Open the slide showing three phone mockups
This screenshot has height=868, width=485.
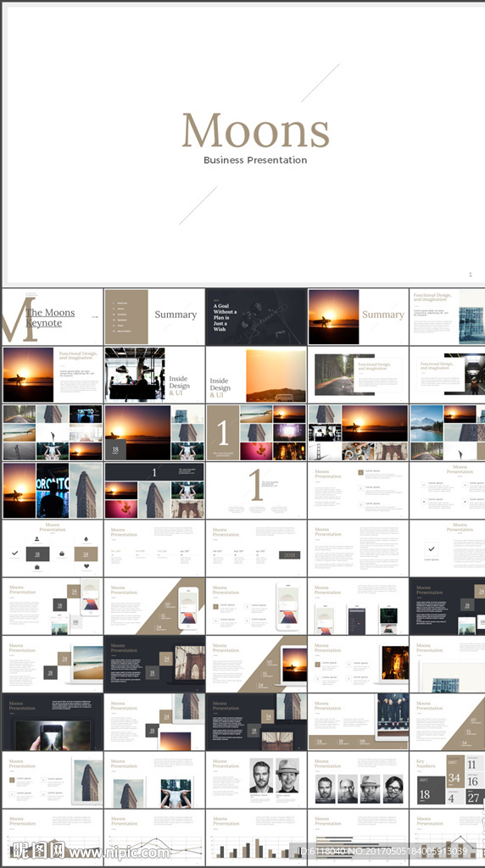(358, 606)
